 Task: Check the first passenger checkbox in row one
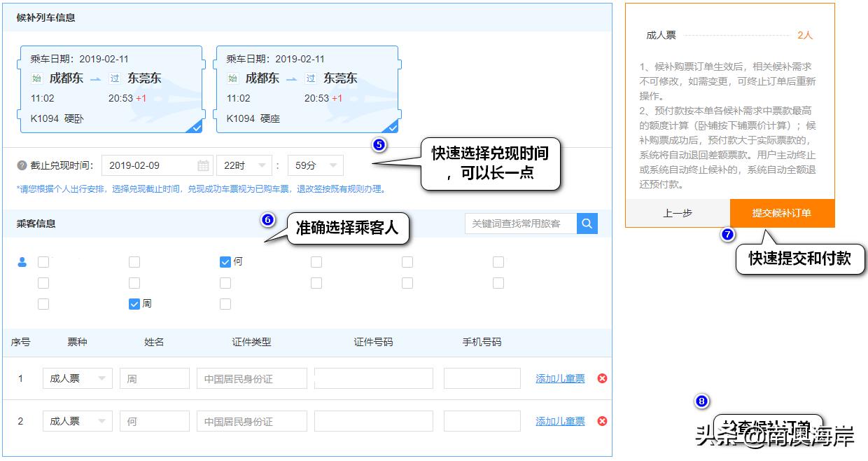pos(43,261)
